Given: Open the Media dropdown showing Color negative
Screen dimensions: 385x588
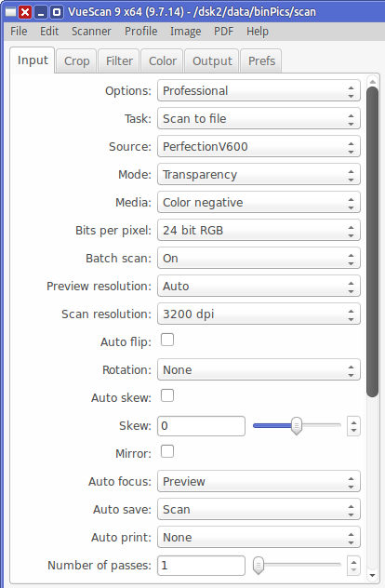Looking at the screenshot, I should (259, 203).
